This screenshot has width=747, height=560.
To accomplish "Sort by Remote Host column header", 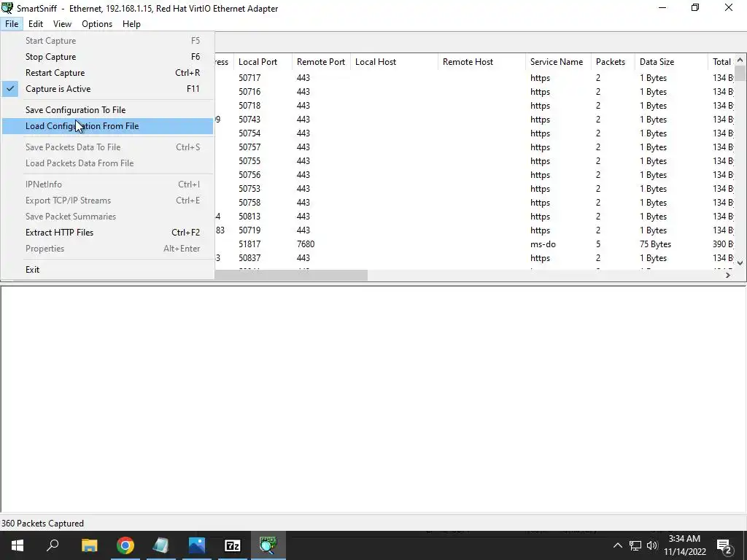I will pos(481,62).
